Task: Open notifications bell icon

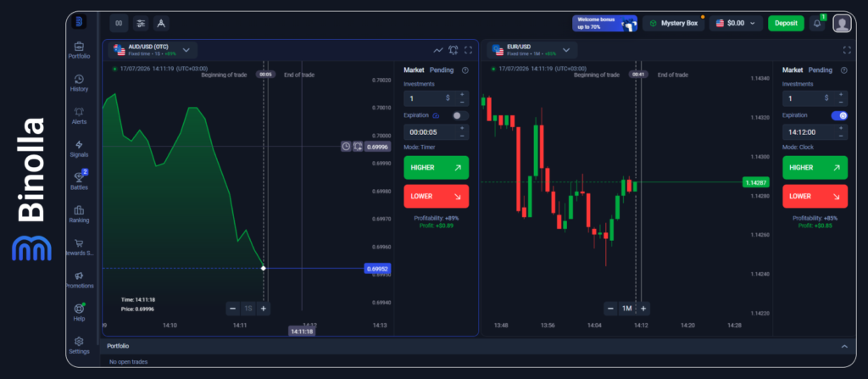Action: tap(817, 23)
